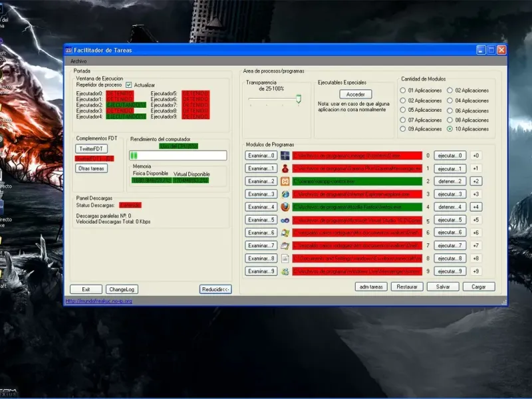Open the adm tareas task manager button
Screen dimensions: 532x399
tap(371, 287)
